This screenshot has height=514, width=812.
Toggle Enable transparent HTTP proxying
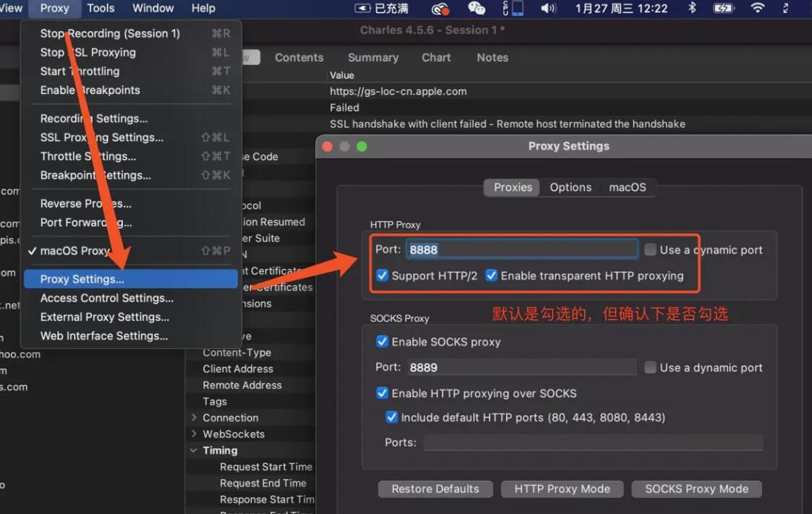(492, 275)
